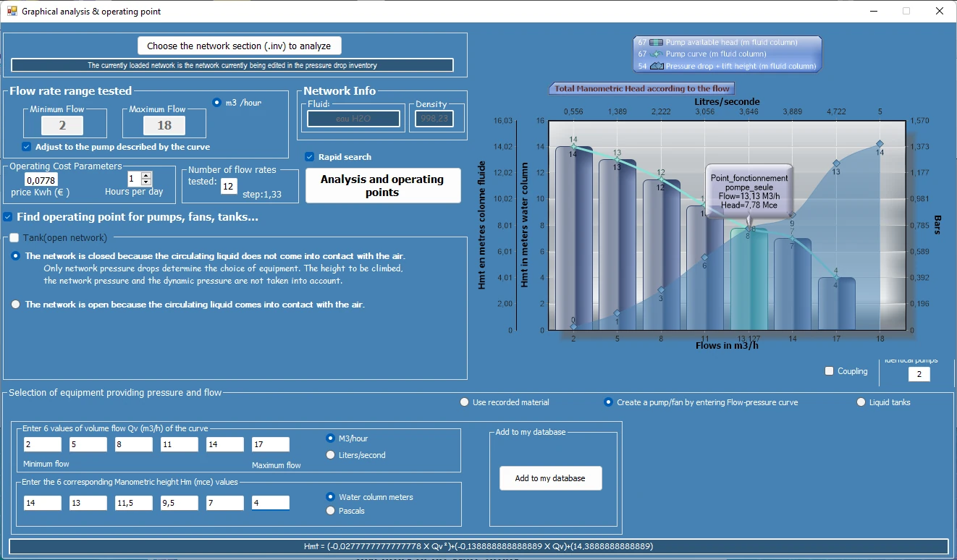Switch curve flow unit to Liters/second
The height and width of the screenshot is (560, 957).
point(331,455)
